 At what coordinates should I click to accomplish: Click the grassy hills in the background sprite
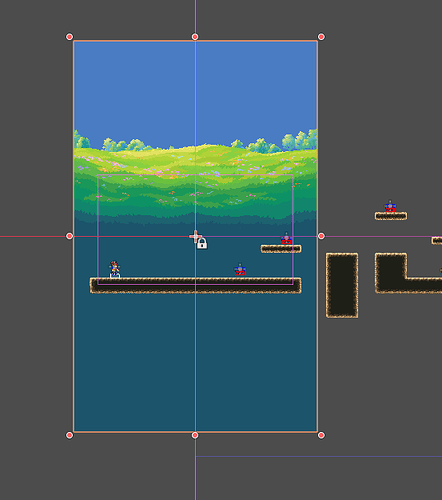195,180
